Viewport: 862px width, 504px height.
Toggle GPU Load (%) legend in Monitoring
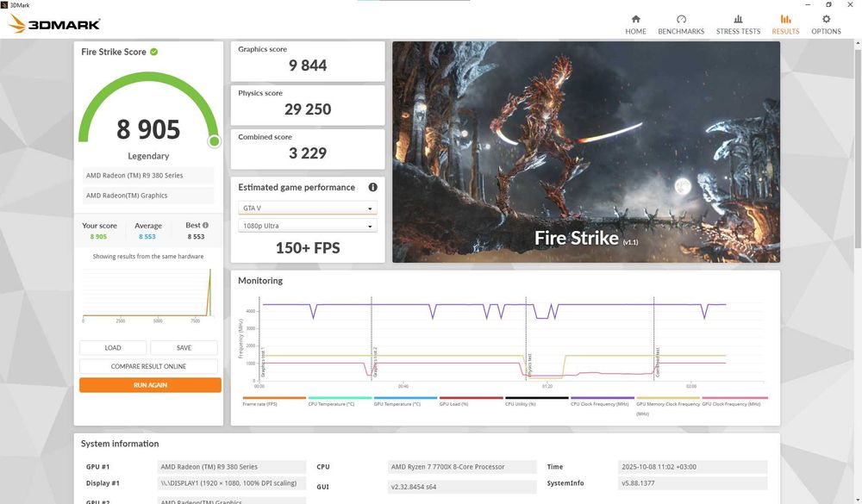(472, 401)
